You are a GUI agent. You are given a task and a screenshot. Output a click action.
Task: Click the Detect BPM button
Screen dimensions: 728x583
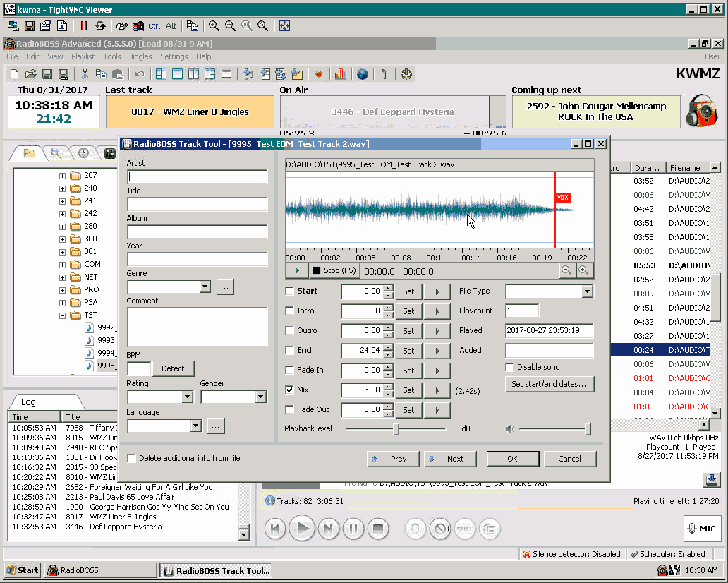pos(173,369)
